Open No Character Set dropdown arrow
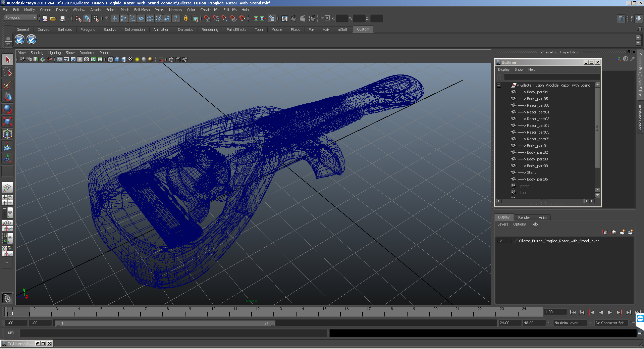 point(590,323)
